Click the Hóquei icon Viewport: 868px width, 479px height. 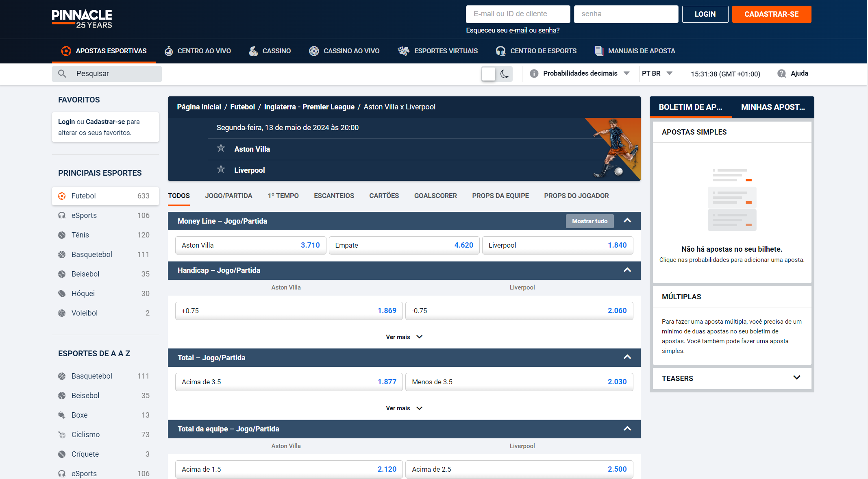(x=62, y=294)
